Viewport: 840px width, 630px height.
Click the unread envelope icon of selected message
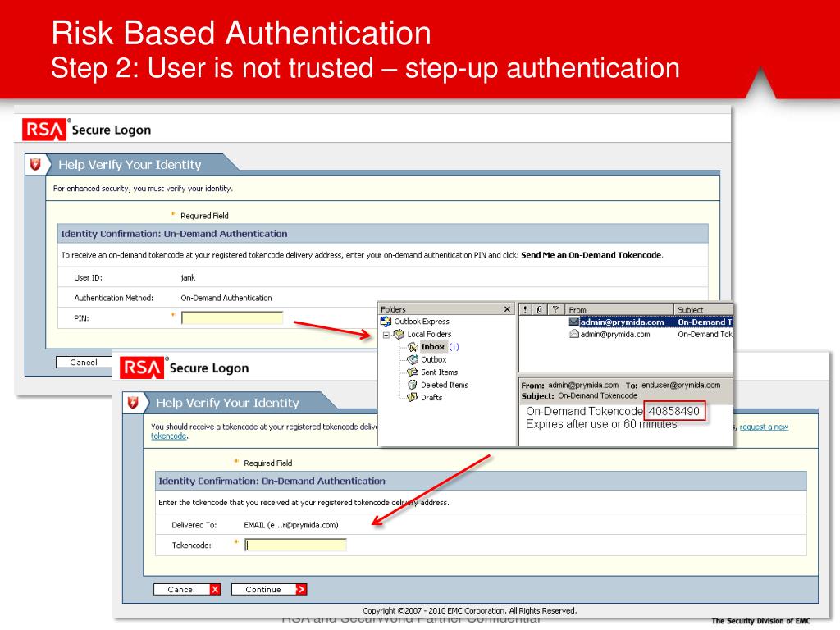click(573, 322)
